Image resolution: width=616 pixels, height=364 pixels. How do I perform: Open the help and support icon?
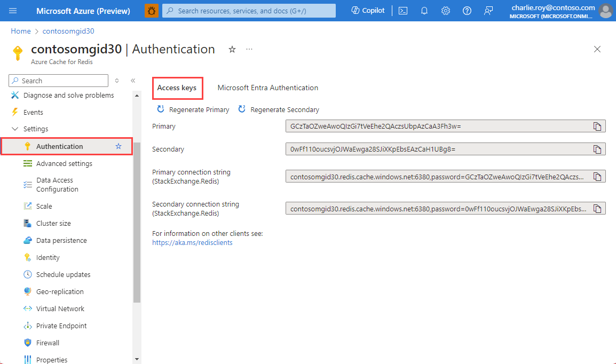click(x=467, y=11)
